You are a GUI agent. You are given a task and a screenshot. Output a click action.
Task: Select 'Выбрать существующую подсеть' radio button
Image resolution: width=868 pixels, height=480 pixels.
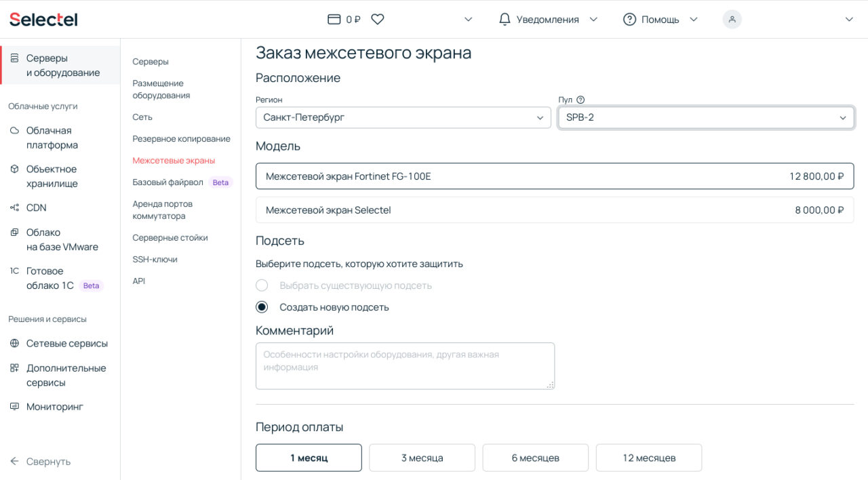click(262, 285)
